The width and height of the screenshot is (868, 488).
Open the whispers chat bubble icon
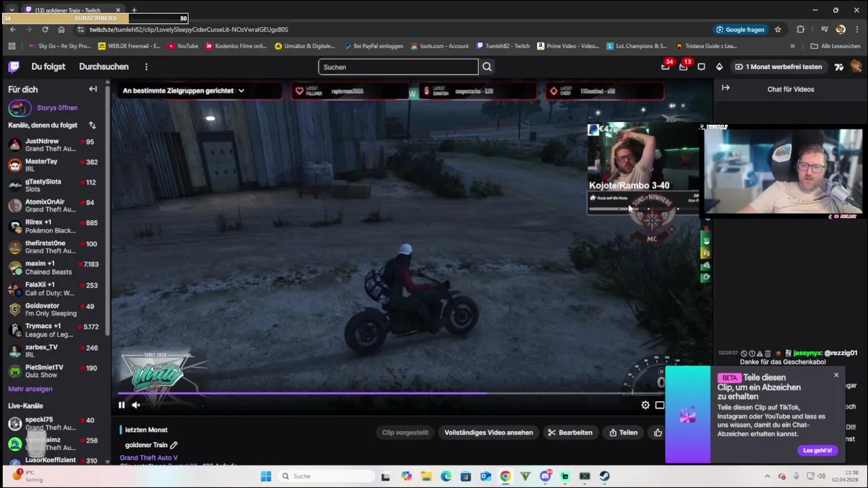701,66
